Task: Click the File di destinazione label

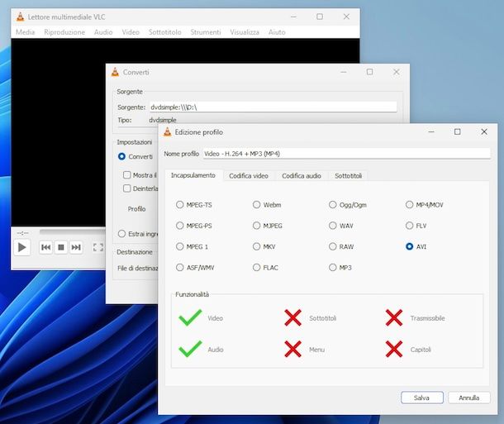Action: [138, 268]
